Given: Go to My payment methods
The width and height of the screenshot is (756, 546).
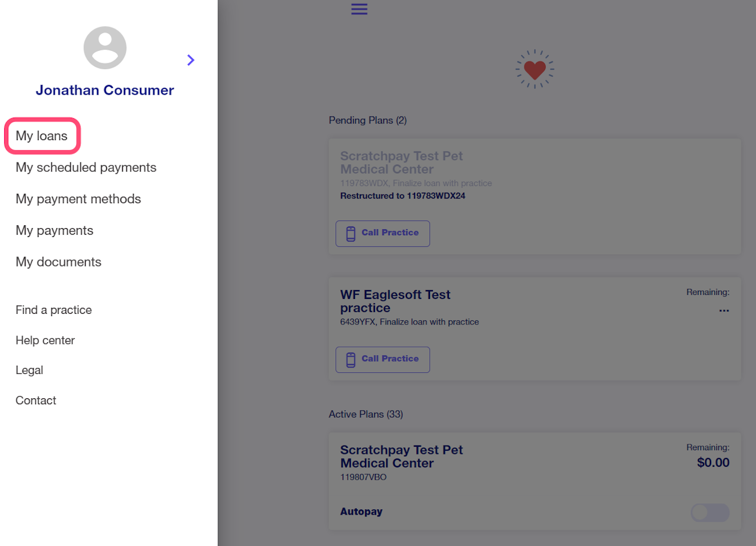Looking at the screenshot, I should click(x=79, y=199).
